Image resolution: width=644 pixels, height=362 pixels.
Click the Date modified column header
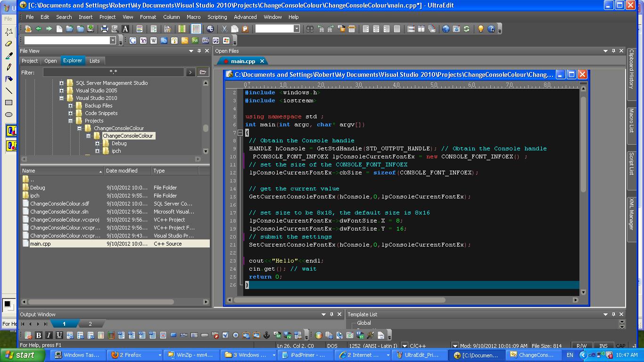(122, 171)
